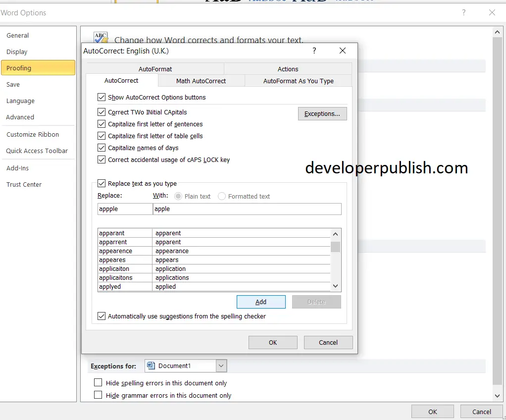Click the Word Options pane scroll-down arrow

[497, 396]
